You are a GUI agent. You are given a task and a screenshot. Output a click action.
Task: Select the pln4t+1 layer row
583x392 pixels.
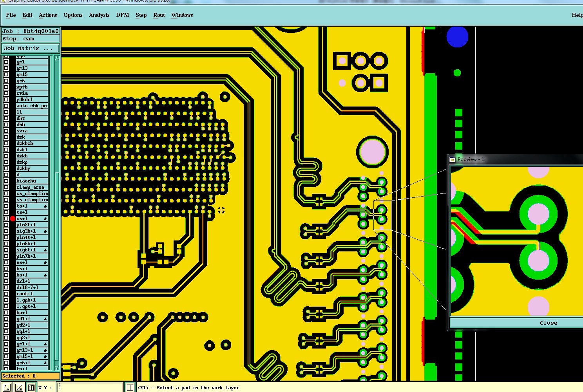tap(32, 237)
